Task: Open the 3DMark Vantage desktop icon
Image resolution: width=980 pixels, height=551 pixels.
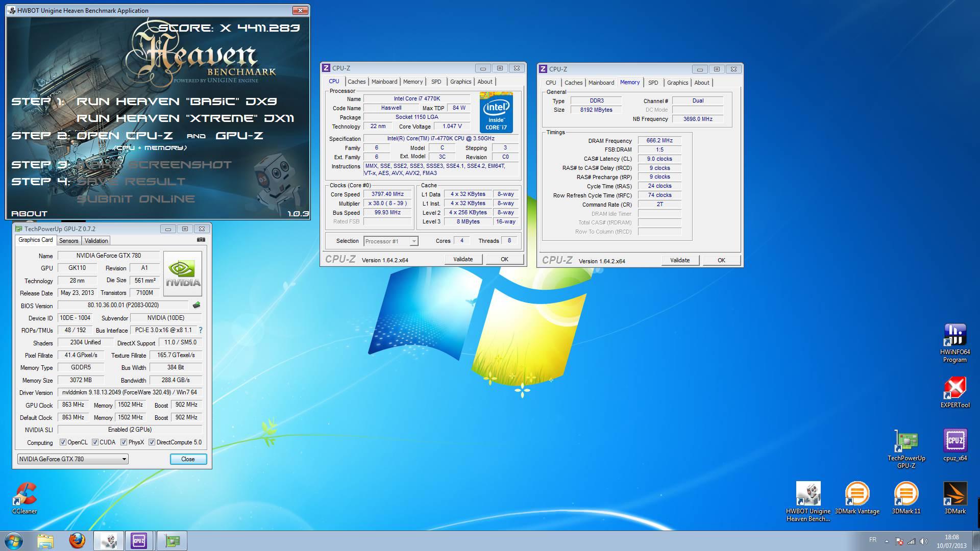Action: click(857, 498)
